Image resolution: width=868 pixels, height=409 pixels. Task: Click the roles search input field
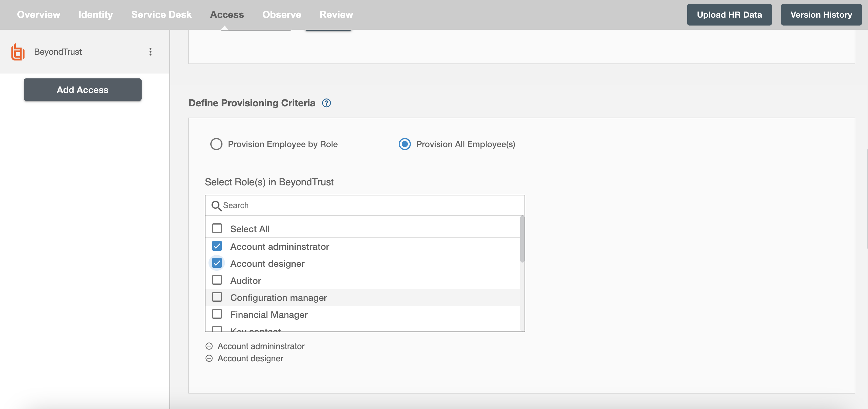pyautogui.click(x=365, y=205)
